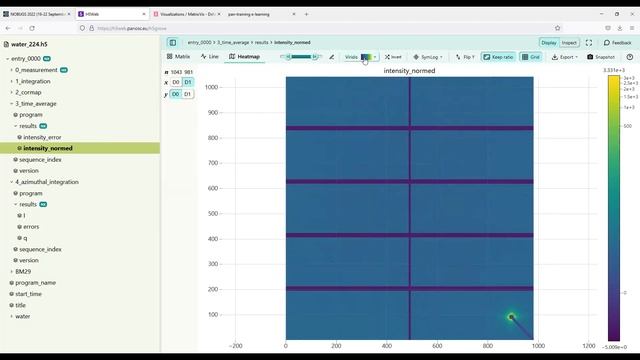Switch to Line visualization
Viewport: 640px width, 360px height.
pos(210,57)
